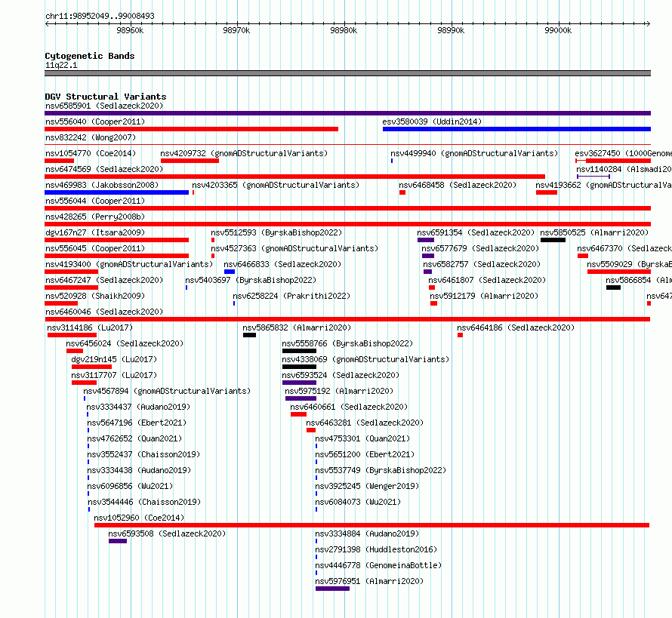
Task: Open the nsv6460046 (Sedlazeck2020) variant
Action: [x=347, y=319]
